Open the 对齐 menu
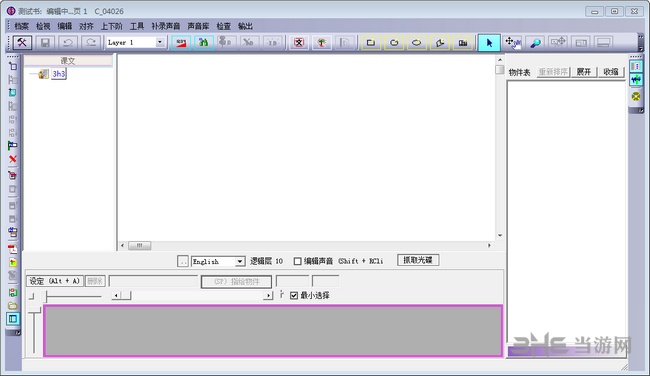 (x=86, y=26)
